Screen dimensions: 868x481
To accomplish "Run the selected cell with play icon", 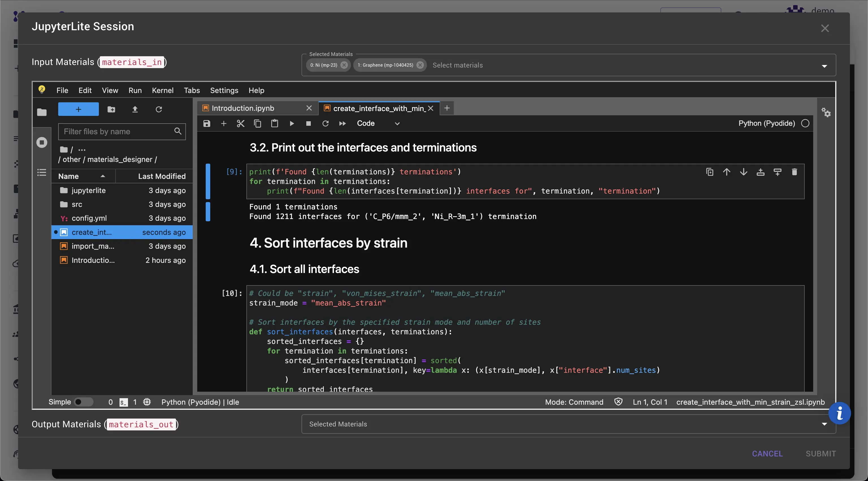I will (x=292, y=123).
